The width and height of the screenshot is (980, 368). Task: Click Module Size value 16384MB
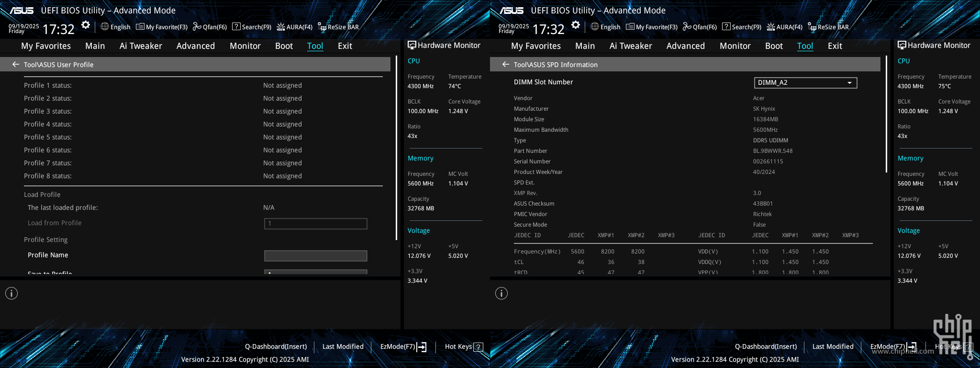pyautogui.click(x=766, y=119)
